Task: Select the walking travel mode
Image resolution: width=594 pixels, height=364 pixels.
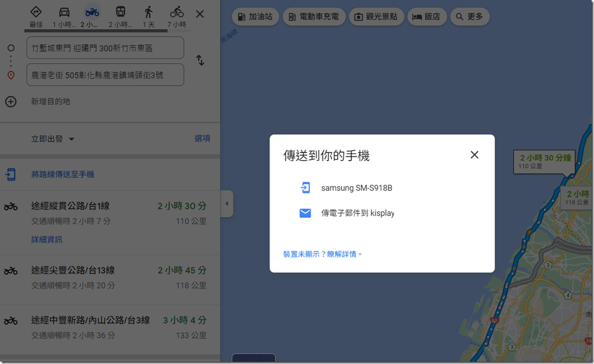Action: click(148, 12)
